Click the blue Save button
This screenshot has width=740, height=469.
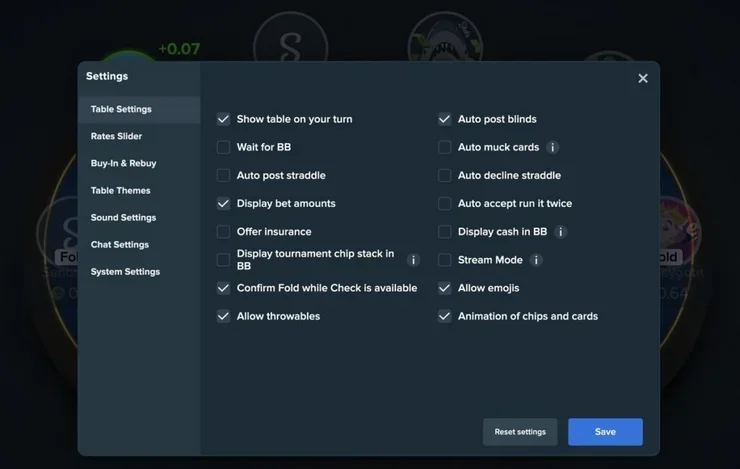point(605,432)
